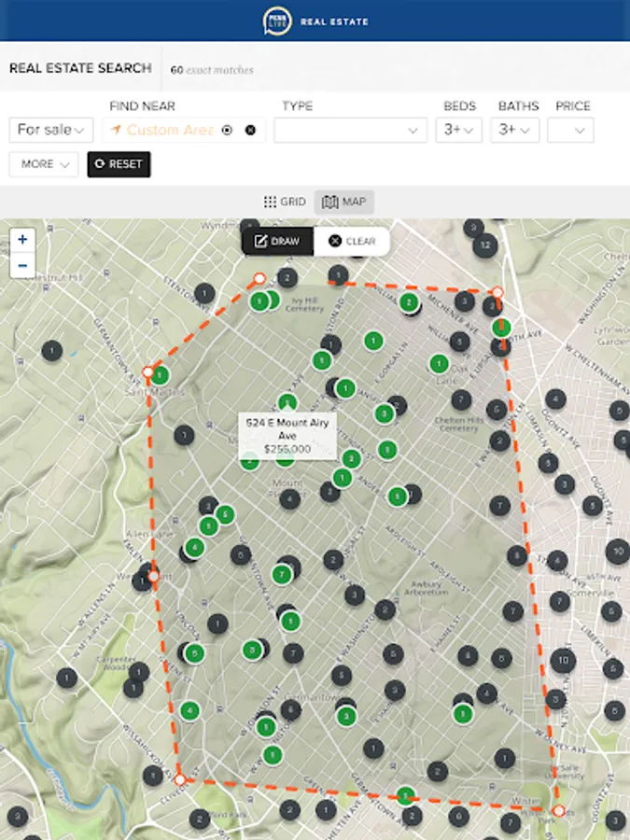Open dark 1 marker directly below Clear button

point(338,275)
